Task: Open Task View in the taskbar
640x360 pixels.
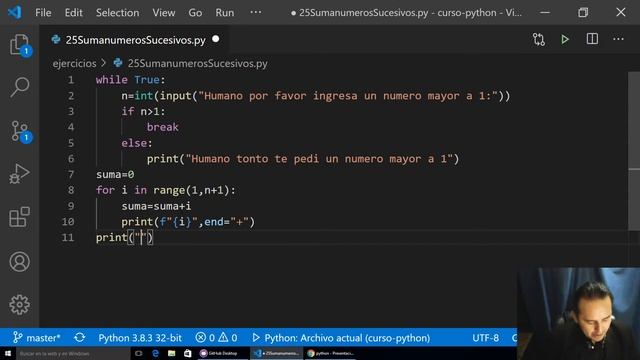Action: pos(138,353)
